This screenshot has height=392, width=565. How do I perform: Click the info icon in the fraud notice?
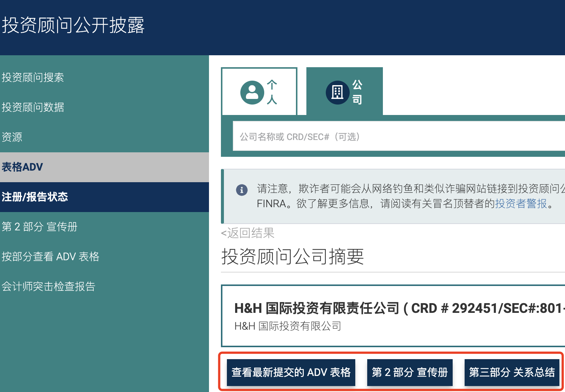coord(242,190)
